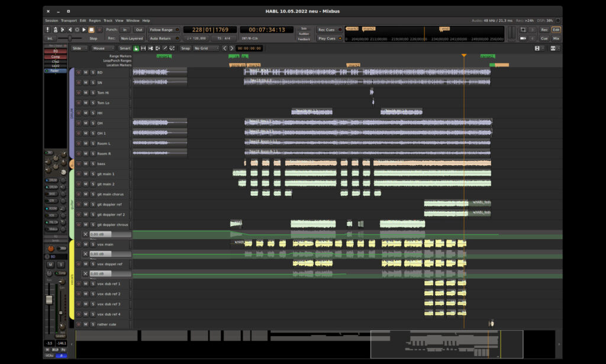Click the bars-beats clock 228|01|1769
The height and width of the screenshot is (364, 606).
[x=210, y=30]
